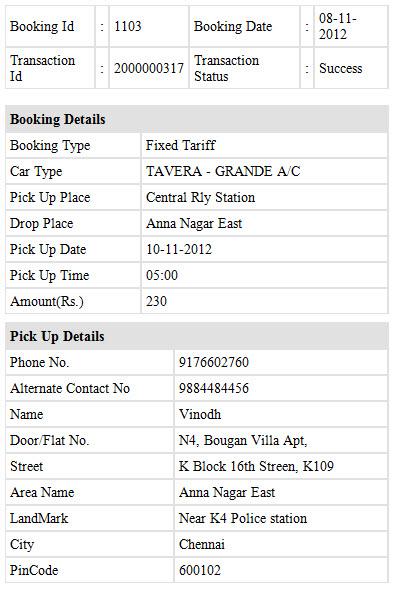Screen dimensions: 395x591
Task: Select the Central Rly Station pick up place
Action: coord(201,197)
